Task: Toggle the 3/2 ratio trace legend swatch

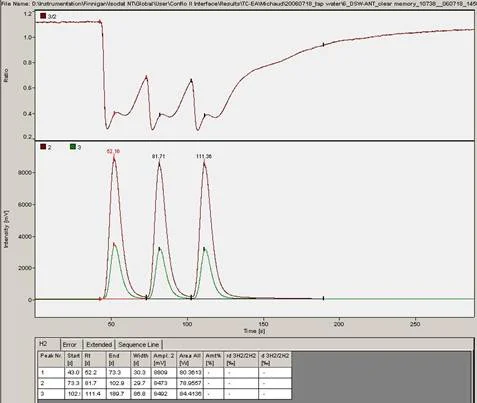Action: (x=43, y=16)
